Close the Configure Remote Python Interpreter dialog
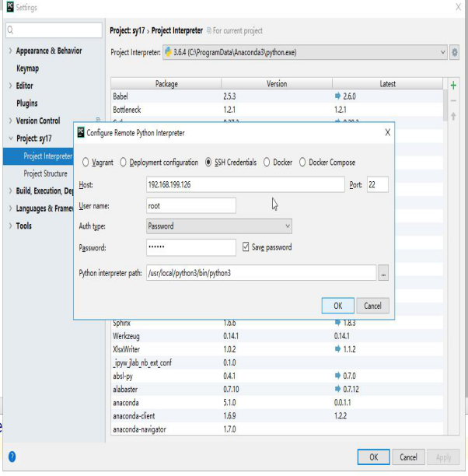This screenshot has width=468, height=476. pyautogui.click(x=387, y=133)
